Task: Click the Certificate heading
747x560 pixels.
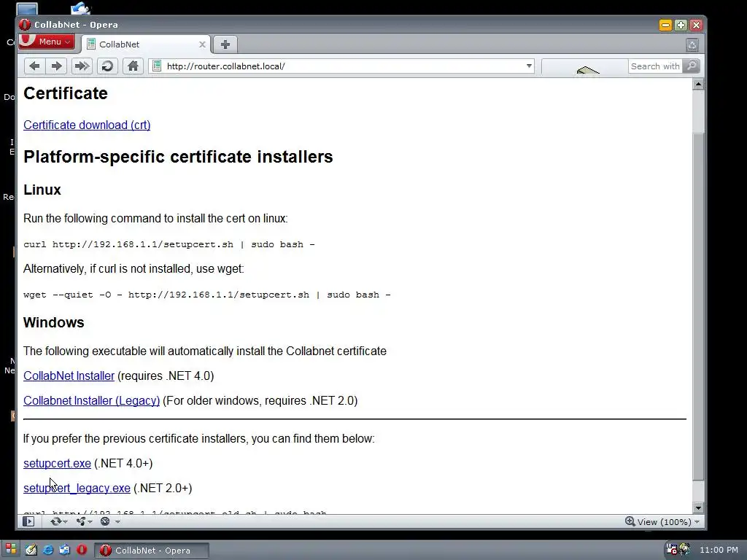Action: [x=66, y=93]
